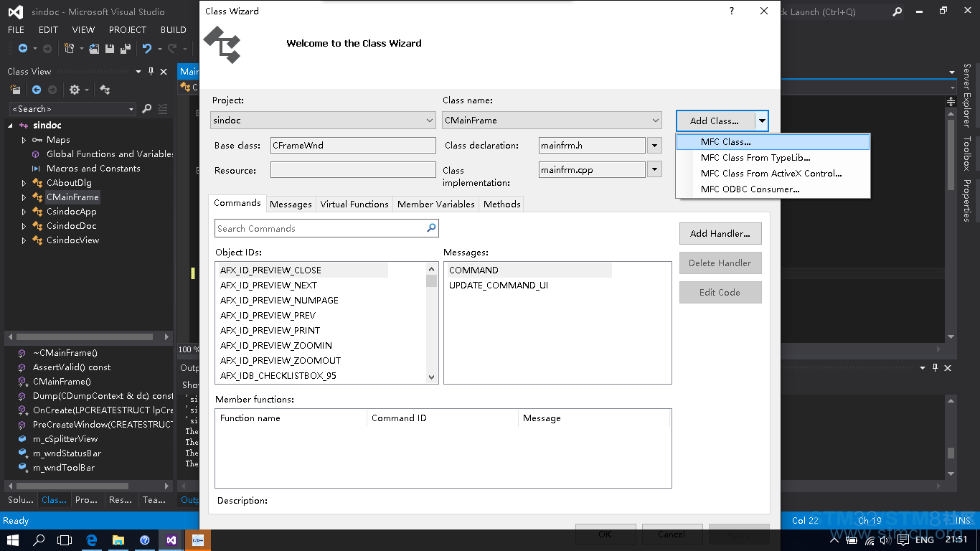Screen dimensions: 980x551
Task: Click the New Project toolbar icon
Action: (x=70, y=49)
